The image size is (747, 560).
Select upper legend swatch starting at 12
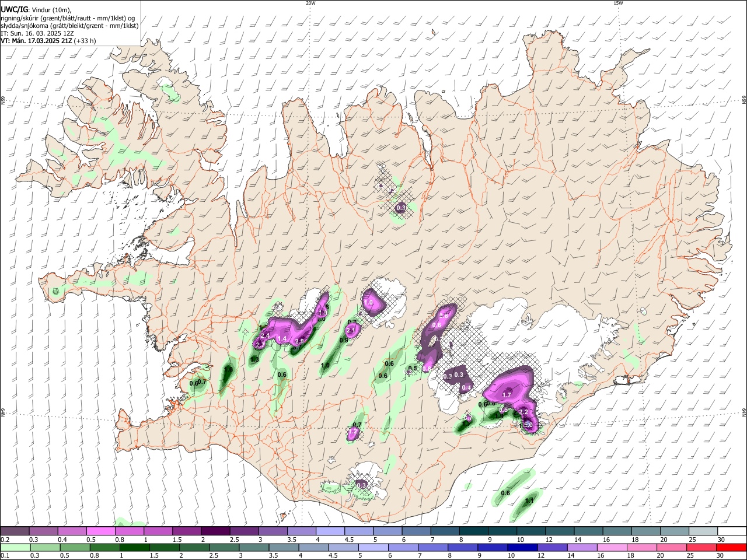click(x=559, y=531)
